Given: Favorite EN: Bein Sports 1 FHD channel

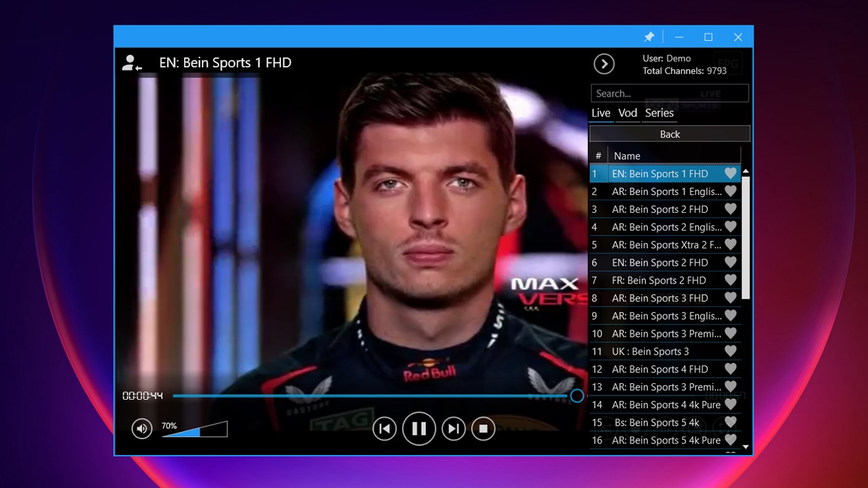Looking at the screenshot, I should (729, 173).
